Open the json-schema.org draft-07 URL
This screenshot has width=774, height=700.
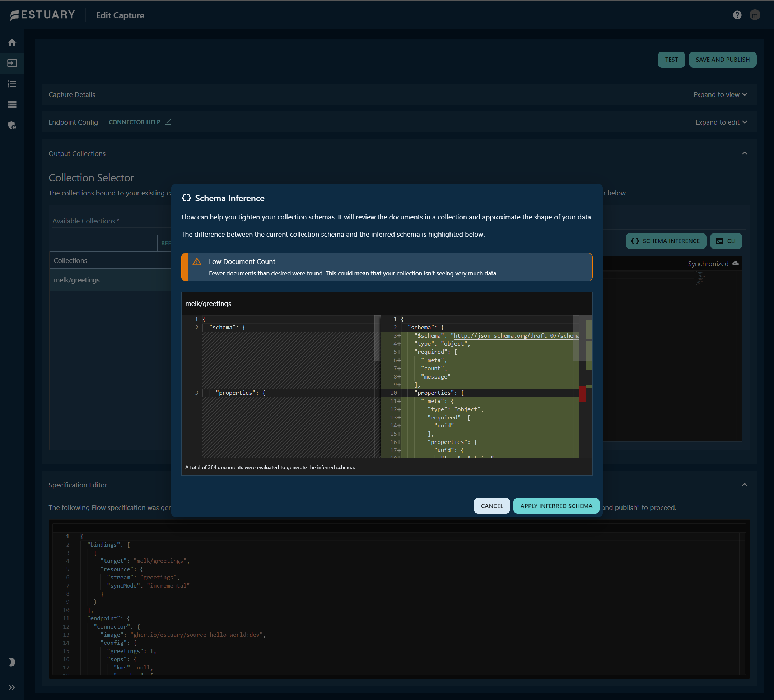click(x=516, y=335)
